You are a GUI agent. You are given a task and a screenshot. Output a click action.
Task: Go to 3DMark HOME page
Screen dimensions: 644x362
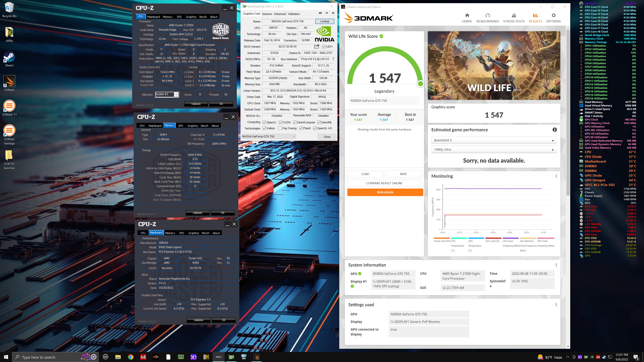(x=467, y=18)
